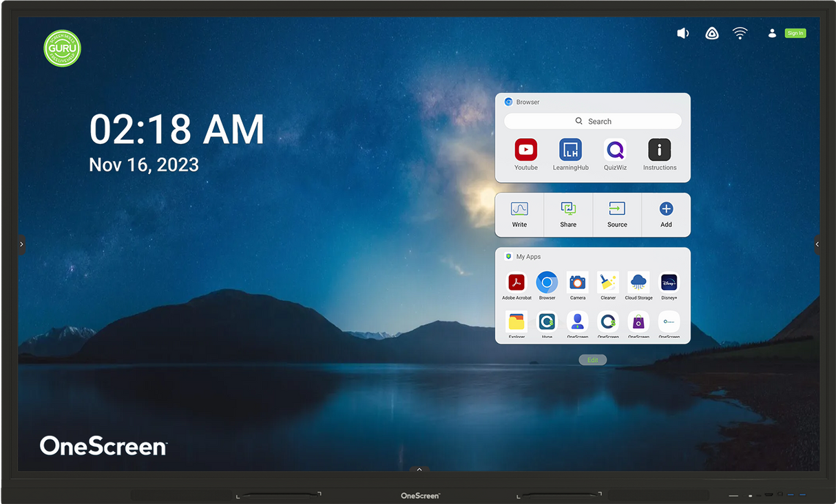Screen dimensions: 836x504
Task: Select the Source input option
Action: [617, 214]
